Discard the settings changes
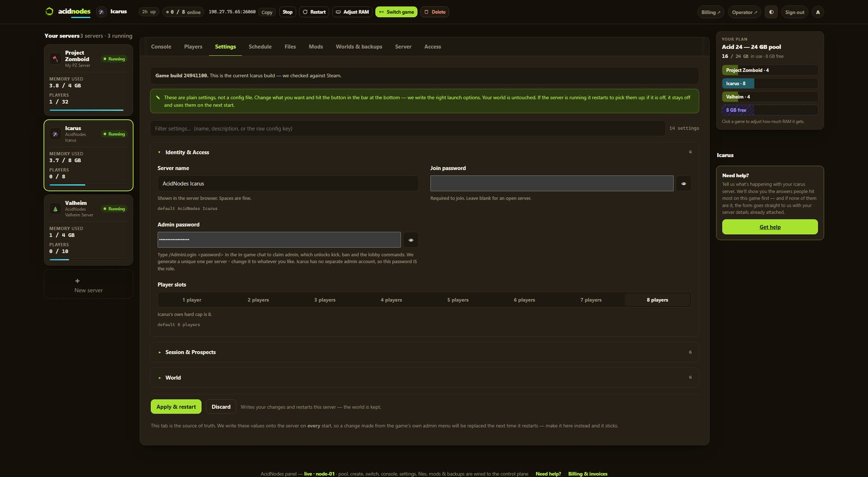Image resolution: width=868 pixels, height=477 pixels. (x=221, y=407)
